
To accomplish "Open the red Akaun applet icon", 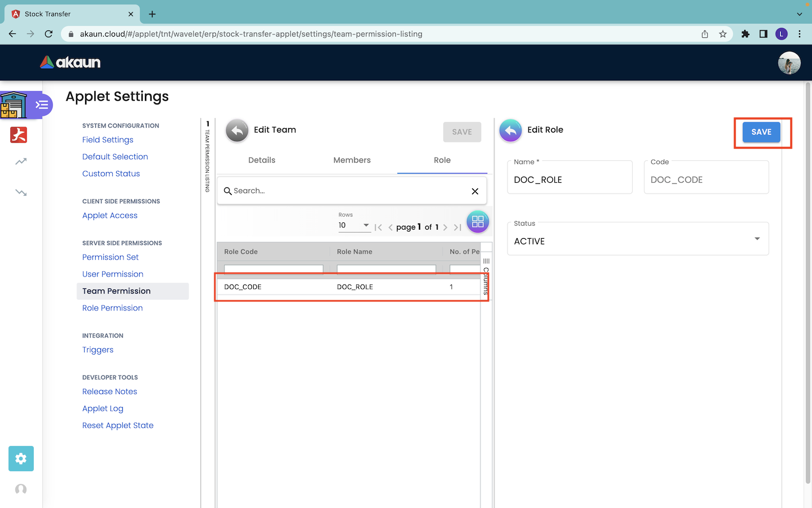I will 19,135.
